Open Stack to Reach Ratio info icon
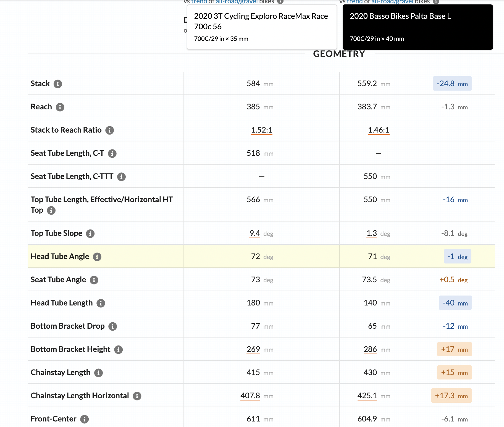 (x=110, y=130)
